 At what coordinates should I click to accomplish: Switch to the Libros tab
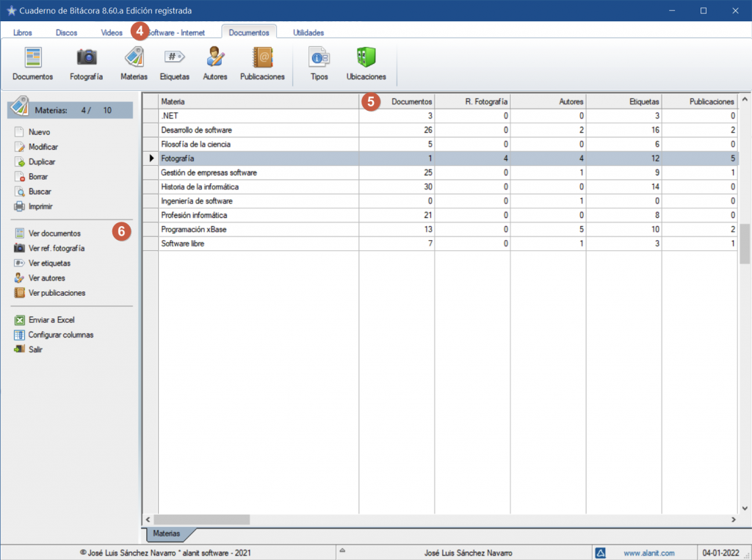click(x=23, y=32)
